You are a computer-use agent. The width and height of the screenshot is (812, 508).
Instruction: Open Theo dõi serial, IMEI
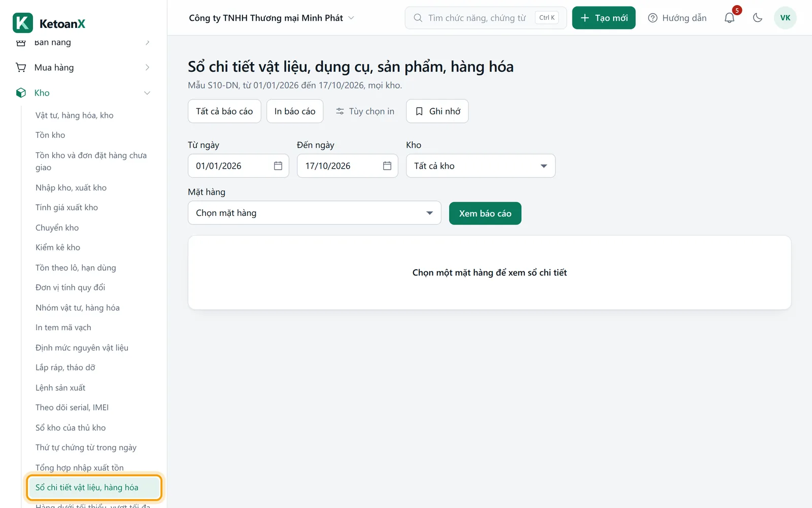tap(72, 407)
